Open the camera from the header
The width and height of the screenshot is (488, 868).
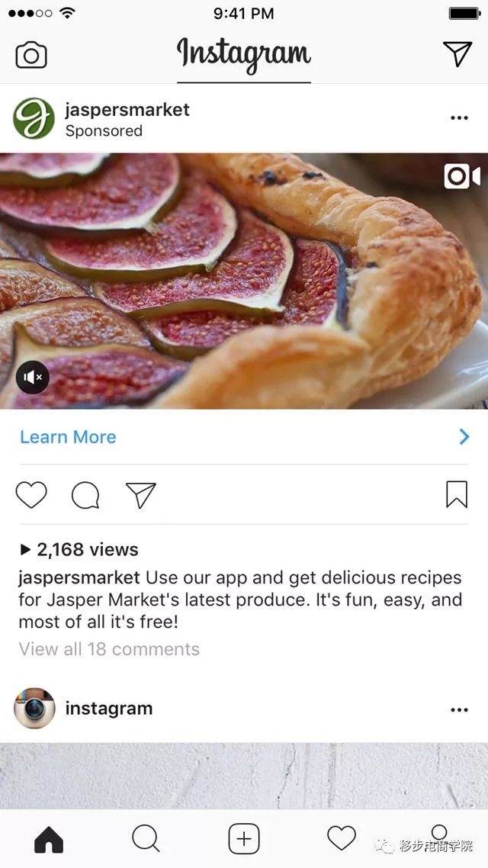[x=31, y=55]
